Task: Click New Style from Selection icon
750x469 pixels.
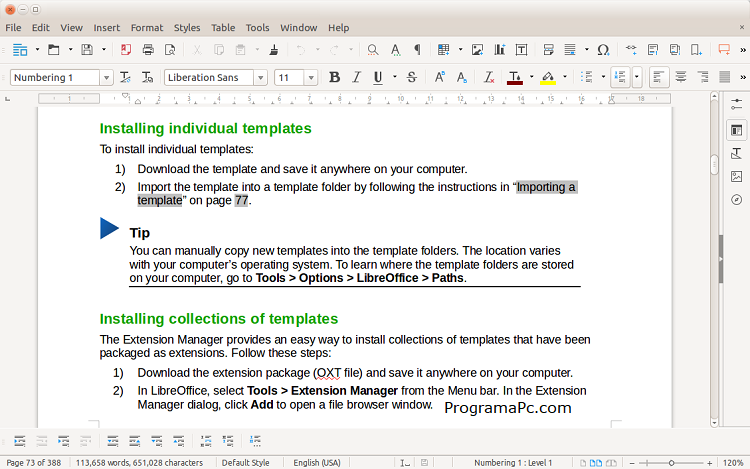Action: tap(147, 77)
